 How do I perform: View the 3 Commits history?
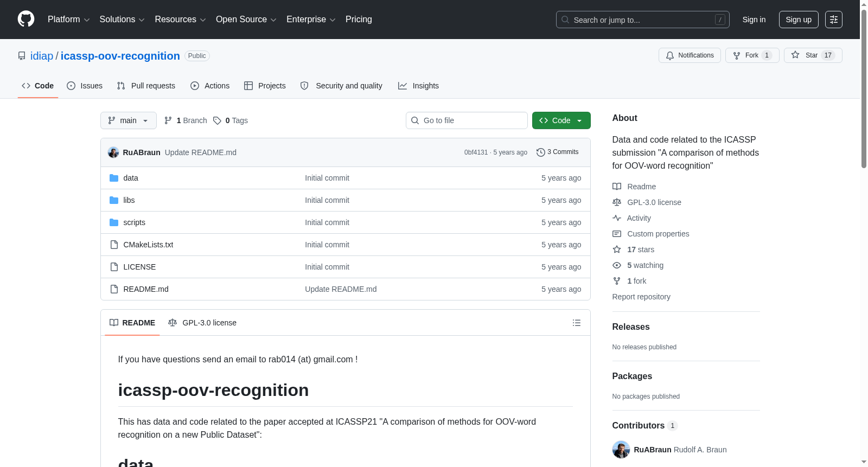coord(557,152)
